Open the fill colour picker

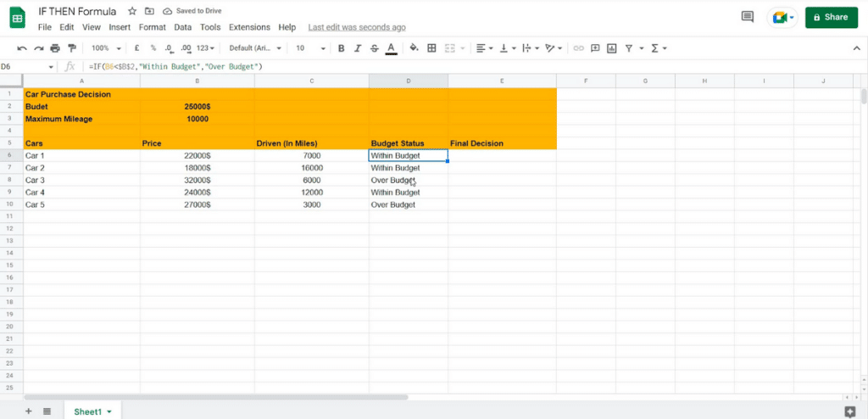pyautogui.click(x=414, y=48)
